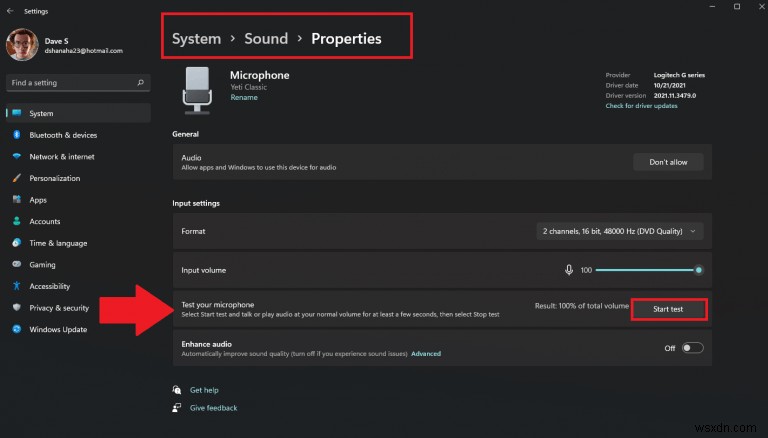Turn on the Enhance audio toggle

point(692,348)
